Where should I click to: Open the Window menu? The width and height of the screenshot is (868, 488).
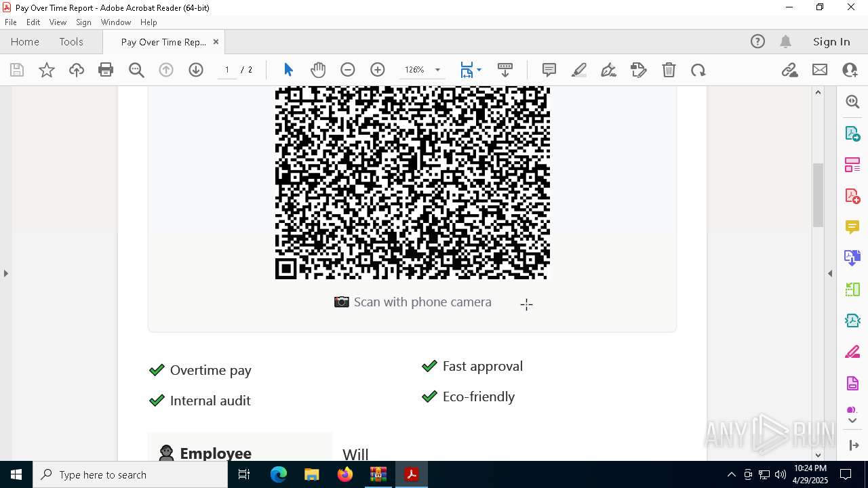[116, 22]
